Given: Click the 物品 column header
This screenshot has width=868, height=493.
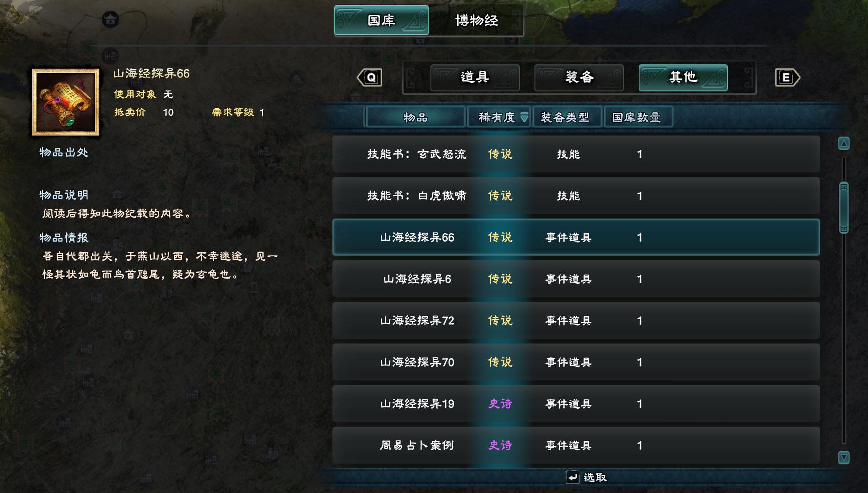Looking at the screenshot, I should pos(415,117).
